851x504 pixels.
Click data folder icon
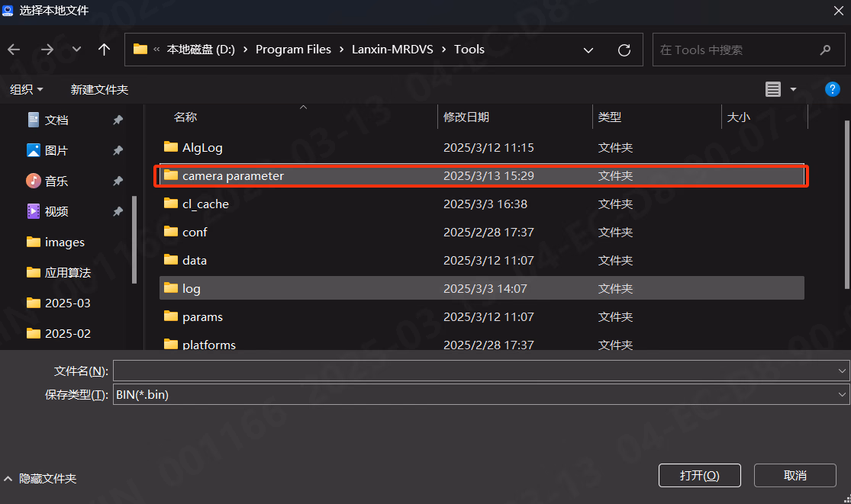pyautogui.click(x=171, y=259)
